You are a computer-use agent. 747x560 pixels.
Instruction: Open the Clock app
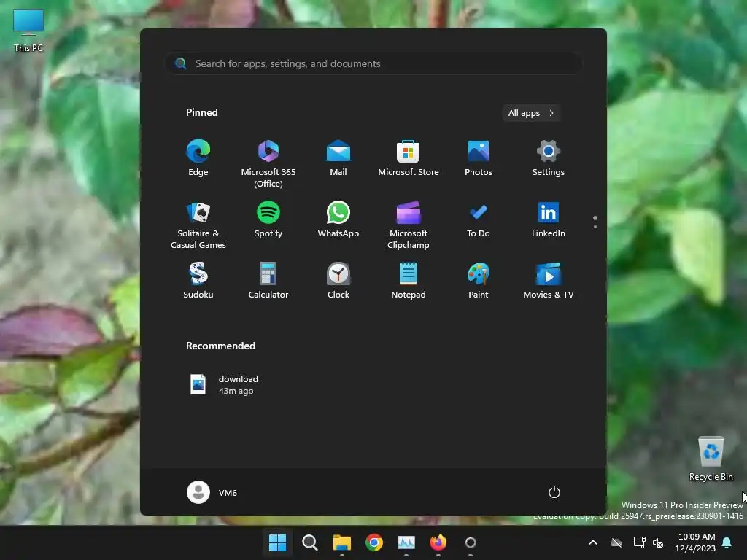pyautogui.click(x=338, y=281)
